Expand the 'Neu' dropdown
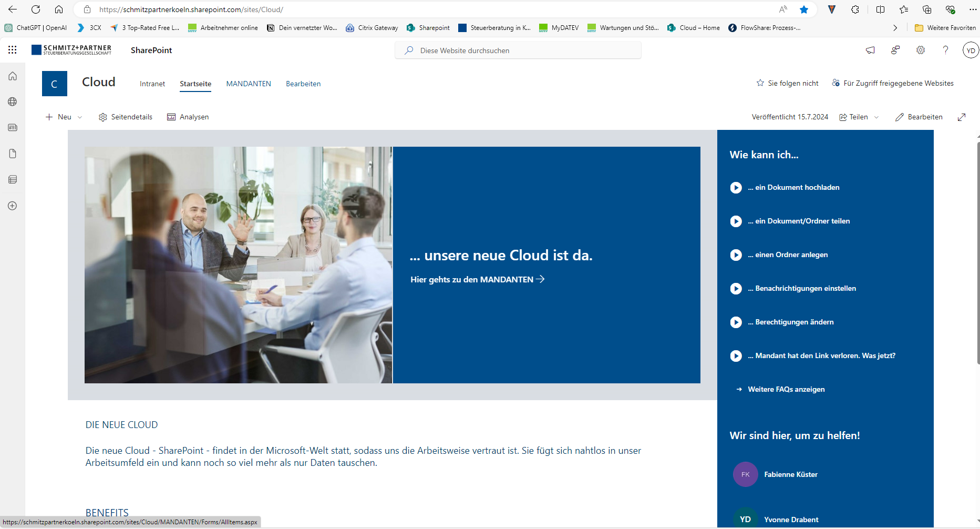The height and width of the screenshot is (529, 980). 80,117
